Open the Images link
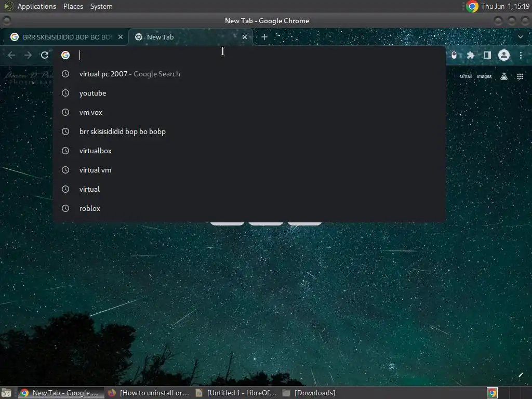Screen dimensions: 532x399 coord(484,76)
